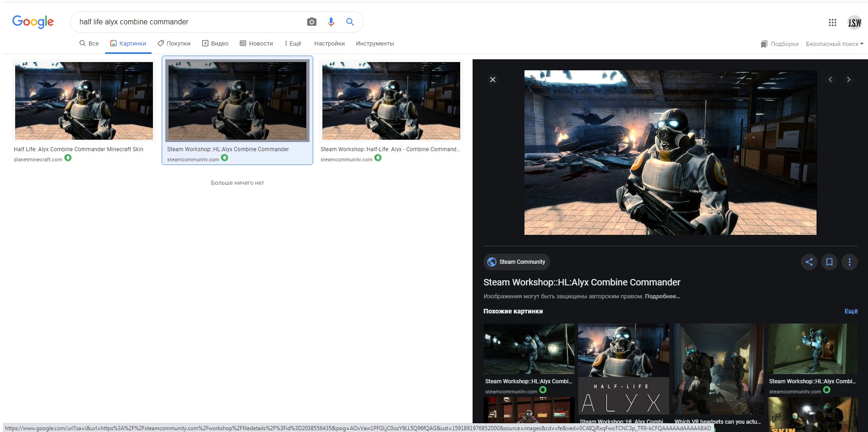
Task: Save image to collections bookmark icon
Action: tap(829, 262)
